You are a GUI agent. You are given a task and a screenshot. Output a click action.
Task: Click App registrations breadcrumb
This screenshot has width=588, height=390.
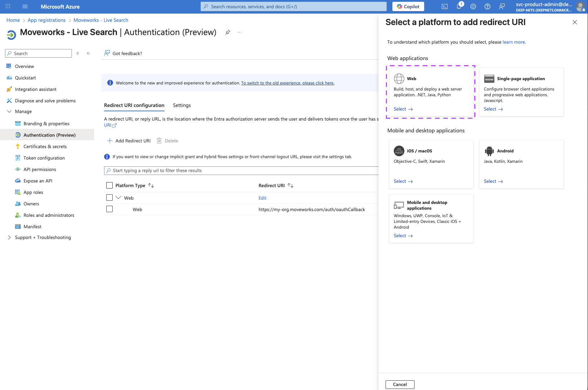tap(46, 20)
